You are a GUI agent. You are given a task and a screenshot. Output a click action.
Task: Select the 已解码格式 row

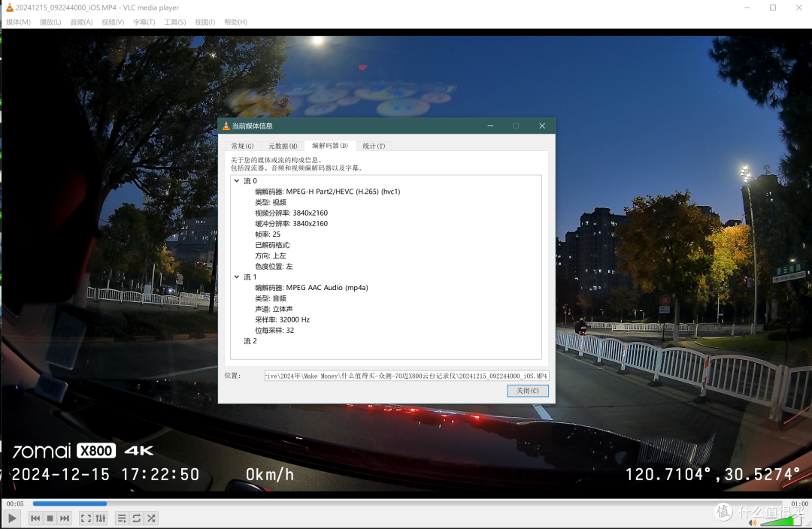click(x=273, y=245)
